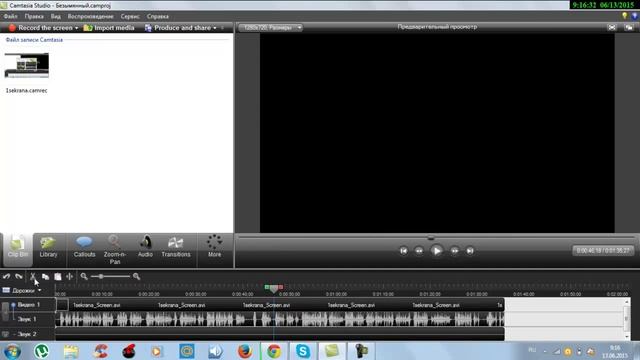Screen dimensions: 640x360
Task: Open uTorrent from the taskbar
Action: pyautogui.click(x=41, y=351)
